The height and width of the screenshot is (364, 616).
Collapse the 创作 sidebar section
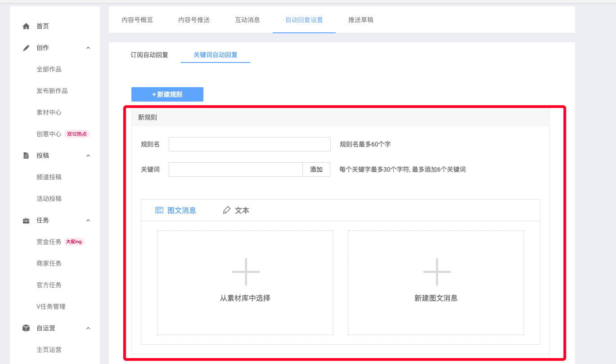pyautogui.click(x=88, y=48)
